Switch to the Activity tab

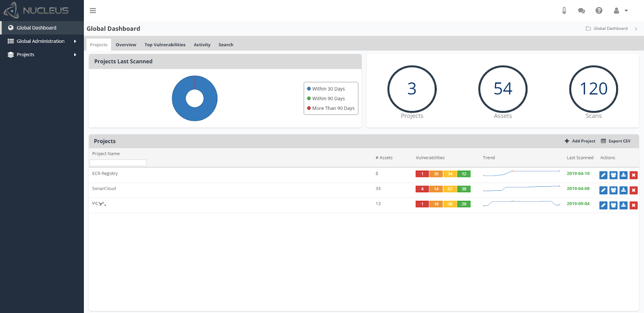pos(202,45)
